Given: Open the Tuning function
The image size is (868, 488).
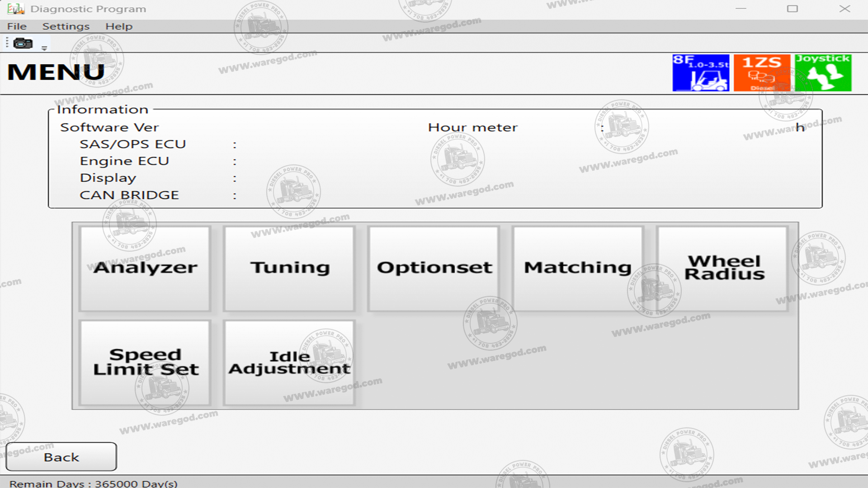Looking at the screenshot, I should click(x=289, y=268).
